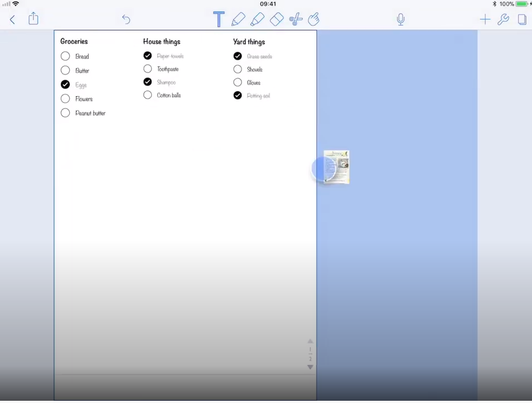Open the share sheet icon

point(33,18)
